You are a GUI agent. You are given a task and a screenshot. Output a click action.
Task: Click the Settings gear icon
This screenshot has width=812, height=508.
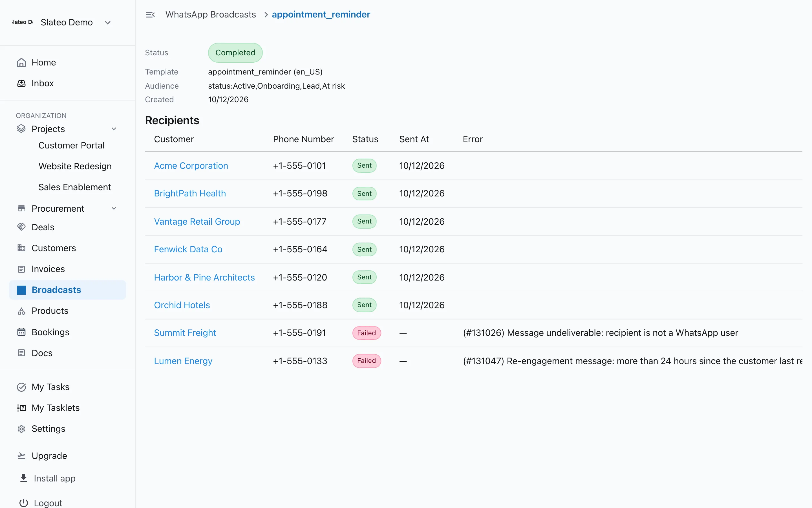21,429
